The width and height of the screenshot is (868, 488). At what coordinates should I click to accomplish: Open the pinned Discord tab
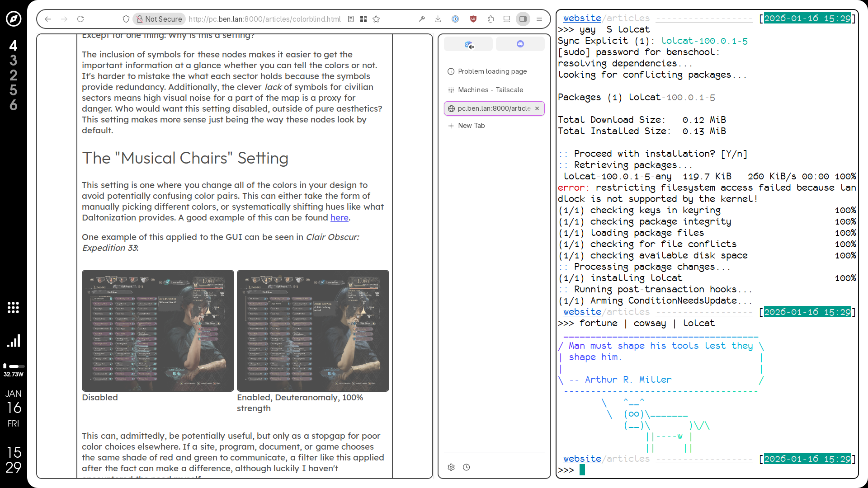[x=520, y=44]
